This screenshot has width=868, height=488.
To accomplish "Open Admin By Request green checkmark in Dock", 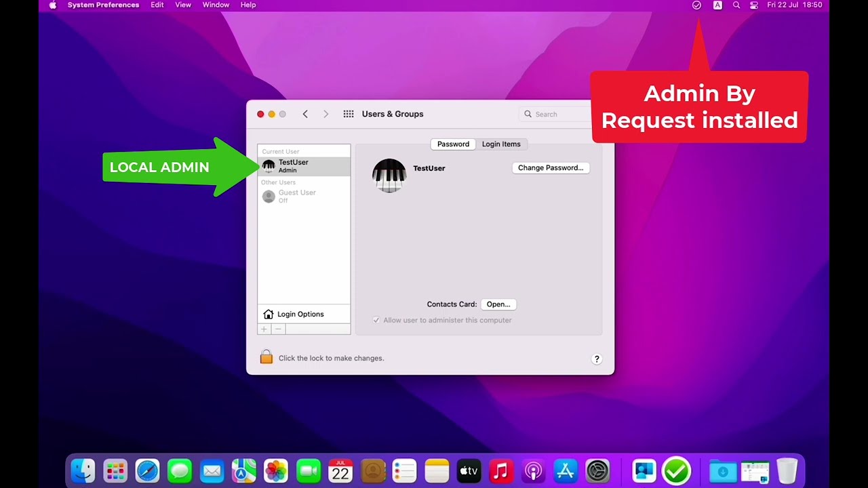I will [676, 470].
